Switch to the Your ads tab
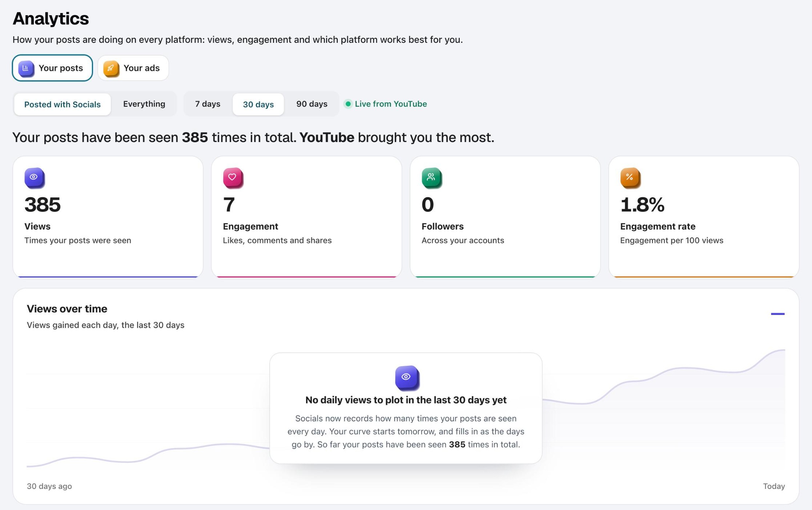The height and width of the screenshot is (510, 812). pos(133,68)
